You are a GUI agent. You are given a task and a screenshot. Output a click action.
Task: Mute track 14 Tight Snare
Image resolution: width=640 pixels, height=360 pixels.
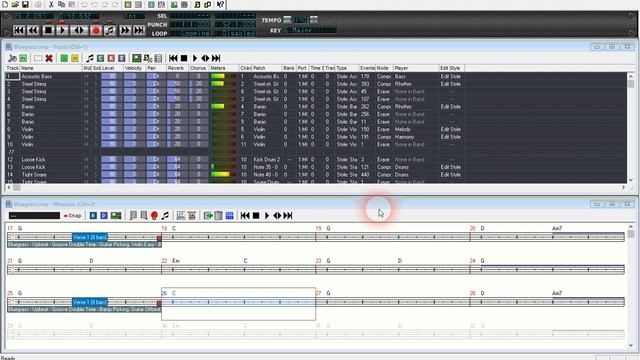pyautogui.click(x=86, y=175)
